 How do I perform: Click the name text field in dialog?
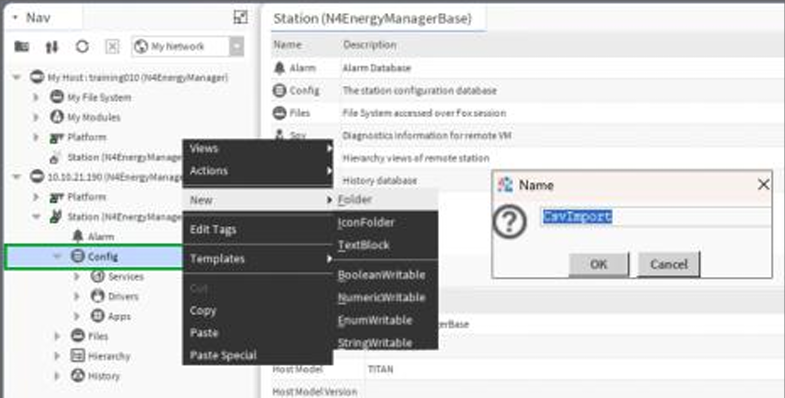pyautogui.click(x=655, y=217)
